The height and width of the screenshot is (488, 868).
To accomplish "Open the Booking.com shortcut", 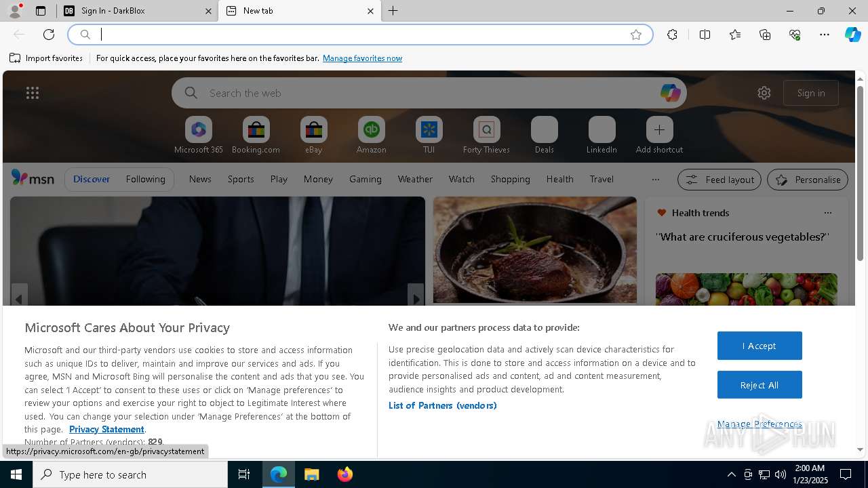I will (x=256, y=135).
